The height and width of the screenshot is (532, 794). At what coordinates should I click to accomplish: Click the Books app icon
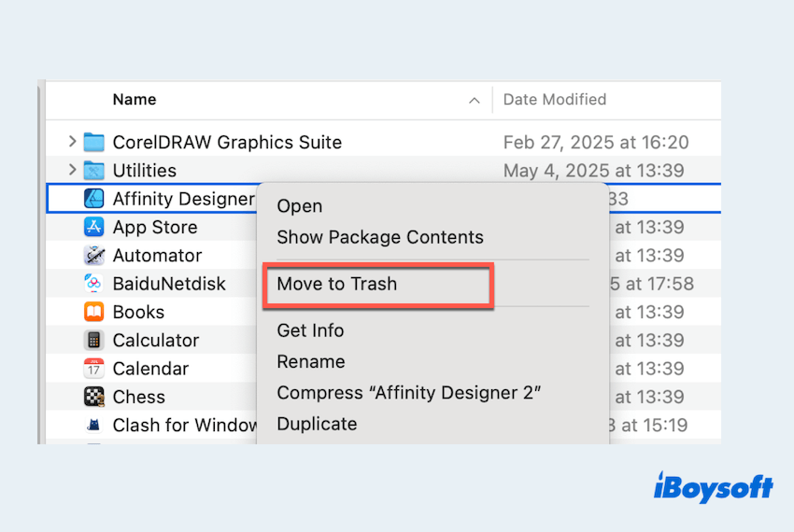(94, 312)
